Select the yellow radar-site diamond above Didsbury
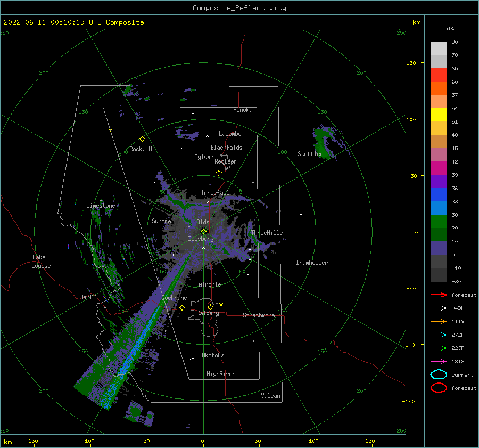Viewport: 479px width, 448px height. (203, 232)
